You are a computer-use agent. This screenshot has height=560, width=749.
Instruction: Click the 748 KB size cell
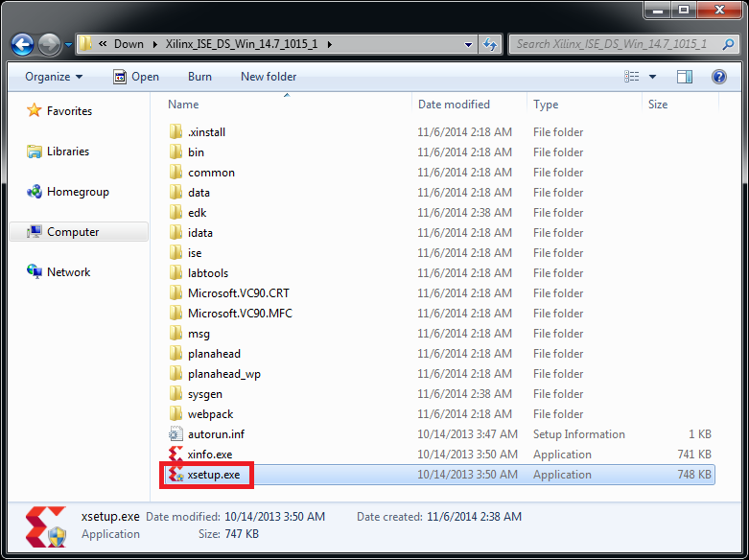point(694,475)
